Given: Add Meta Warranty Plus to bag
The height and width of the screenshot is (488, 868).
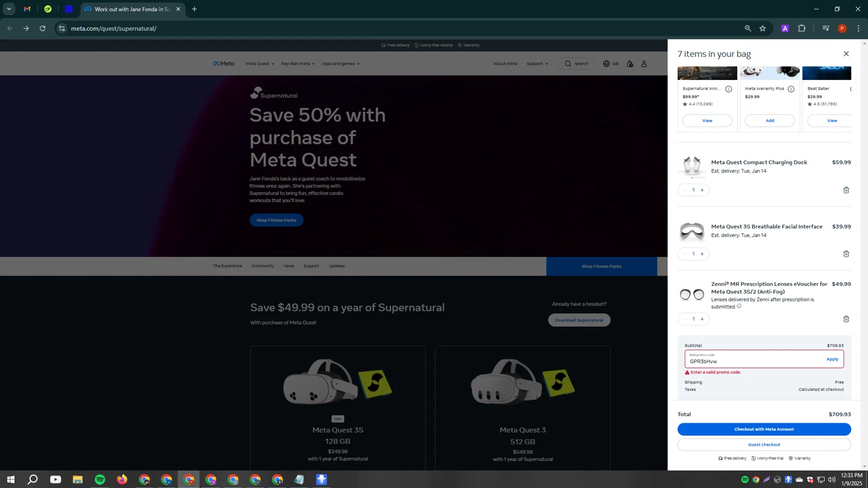Looking at the screenshot, I should click(770, 120).
